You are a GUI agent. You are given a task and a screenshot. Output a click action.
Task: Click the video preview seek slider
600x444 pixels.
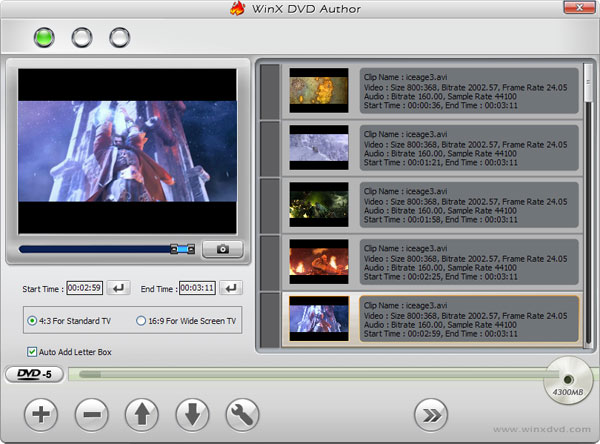pyautogui.click(x=100, y=249)
